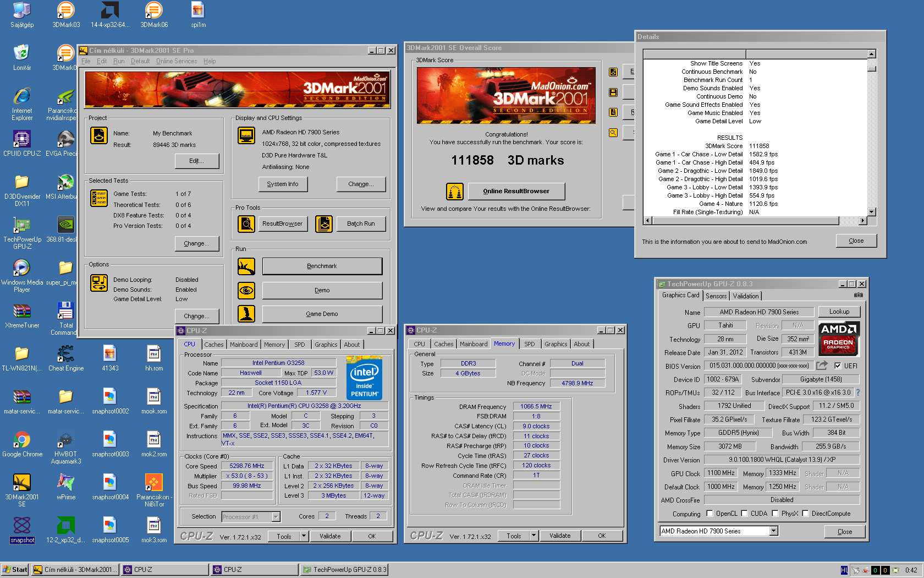
Task: Open hh.rom file on desktop
Action: click(154, 358)
